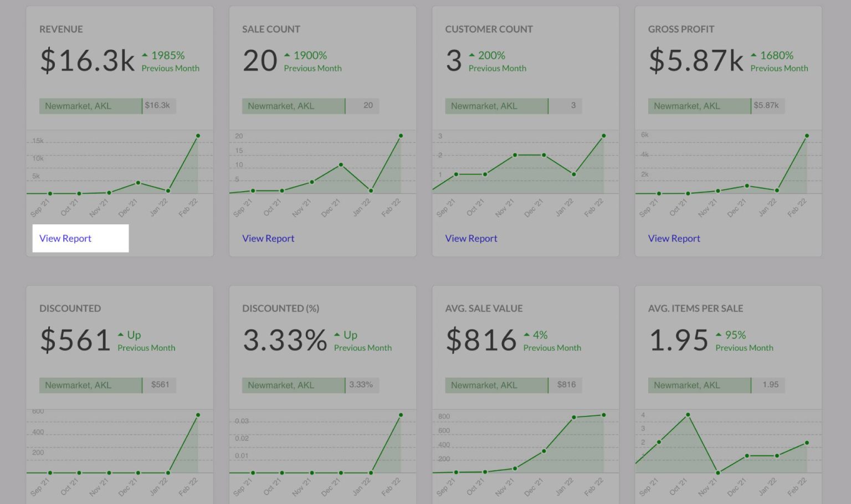Image resolution: width=851 pixels, height=504 pixels.
Task: Select Newmarket, AKL bar in Revenue card
Action: 90,106
